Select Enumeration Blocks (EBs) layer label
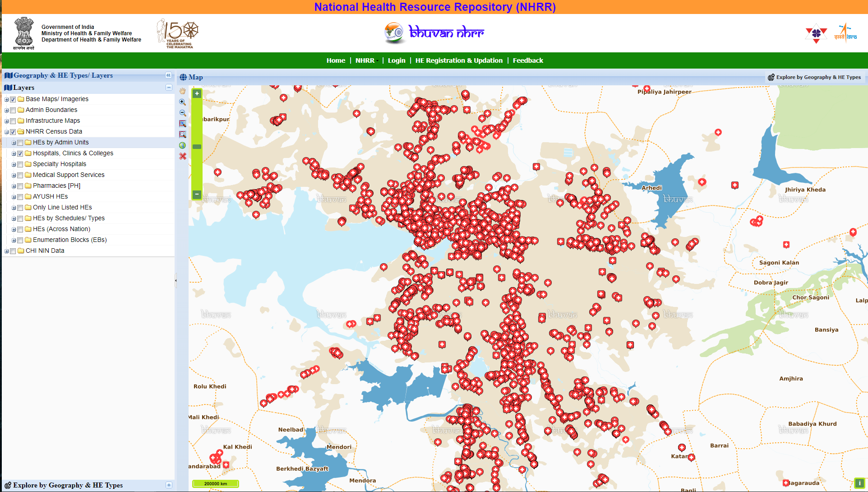This screenshot has width=868, height=492. 69,240
